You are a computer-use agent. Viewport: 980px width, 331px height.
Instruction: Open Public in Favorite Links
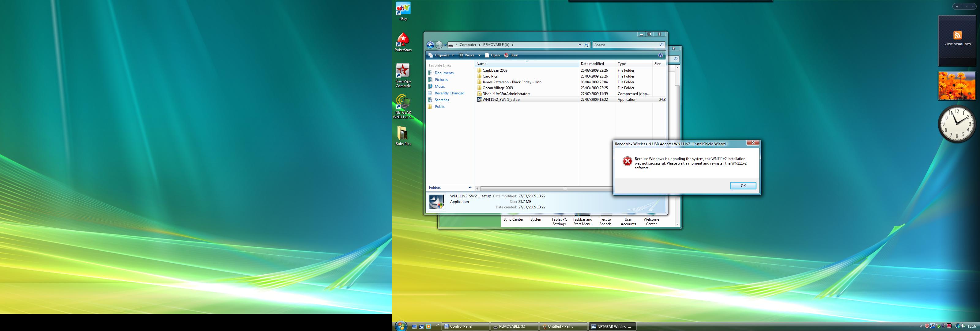click(x=436, y=107)
